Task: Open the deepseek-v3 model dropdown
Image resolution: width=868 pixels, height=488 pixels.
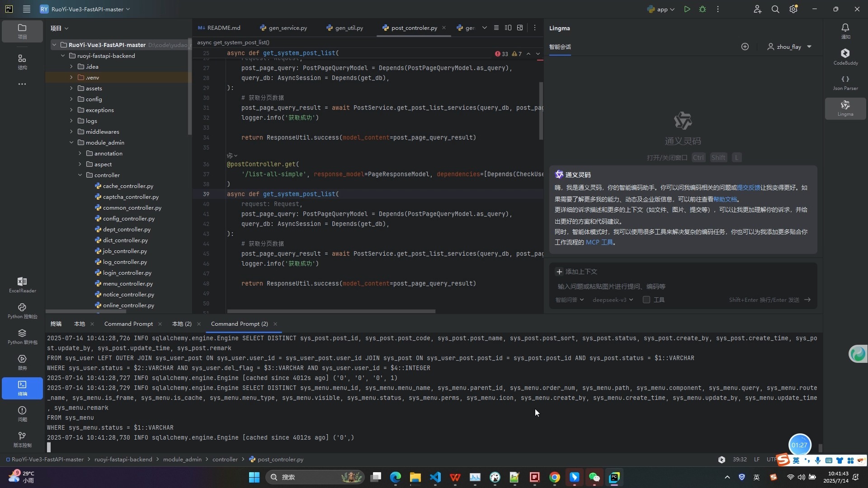Action: (x=613, y=300)
